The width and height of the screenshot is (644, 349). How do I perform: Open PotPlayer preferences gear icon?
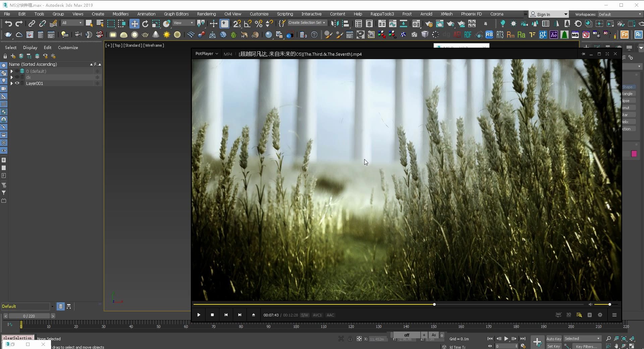pyautogui.click(x=600, y=315)
